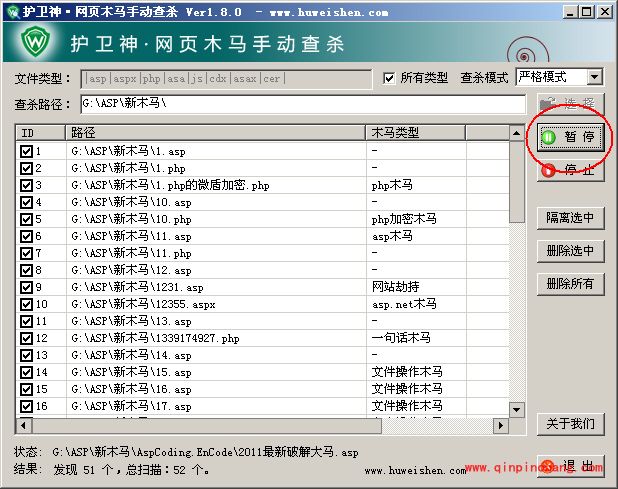Click 隔离选中 to quarantine selected files
The width and height of the screenshot is (618, 489).
[571, 218]
